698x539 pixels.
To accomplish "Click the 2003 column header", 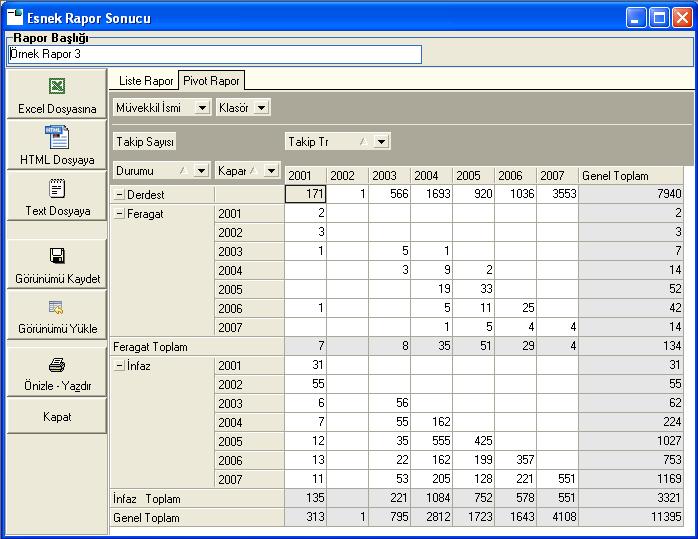I will pyautogui.click(x=390, y=175).
